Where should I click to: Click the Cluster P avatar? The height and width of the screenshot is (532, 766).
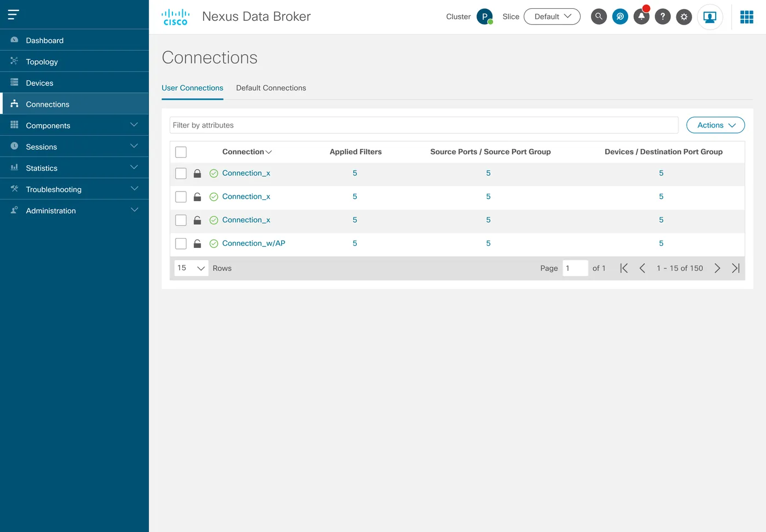tap(485, 16)
